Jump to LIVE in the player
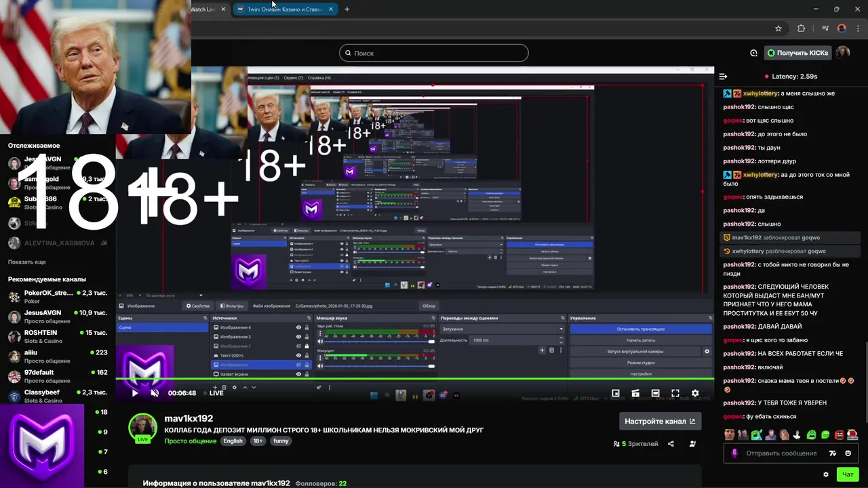The image size is (868, 488). point(216,393)
